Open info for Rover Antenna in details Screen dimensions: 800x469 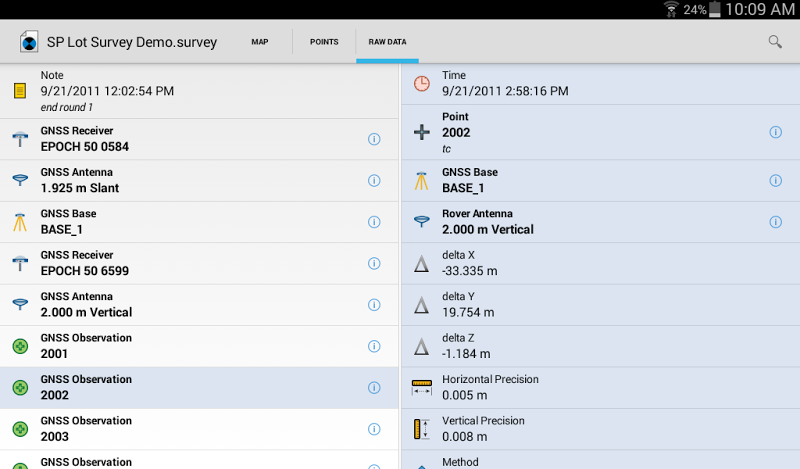tap(775, 222)
